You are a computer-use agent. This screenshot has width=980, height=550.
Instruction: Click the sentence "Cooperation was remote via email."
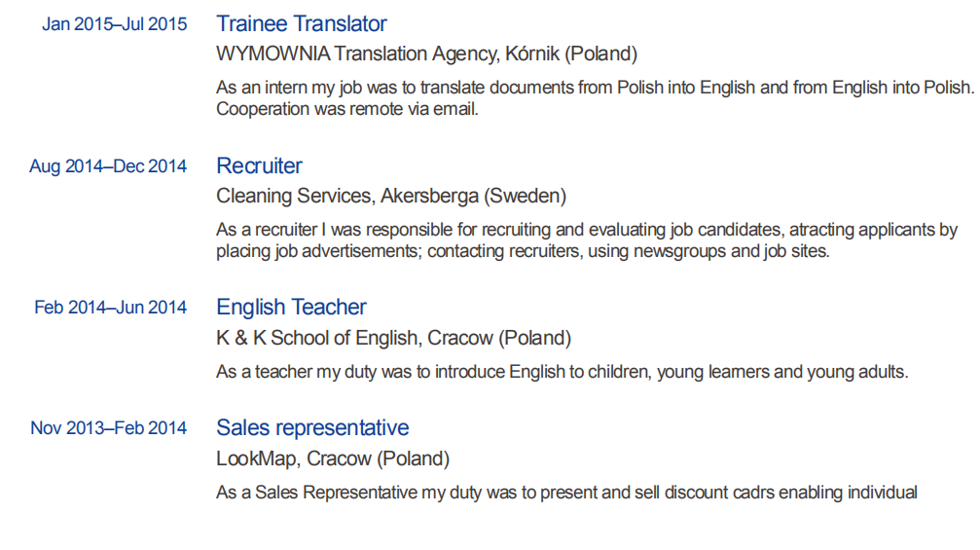(x=347, y=109)
